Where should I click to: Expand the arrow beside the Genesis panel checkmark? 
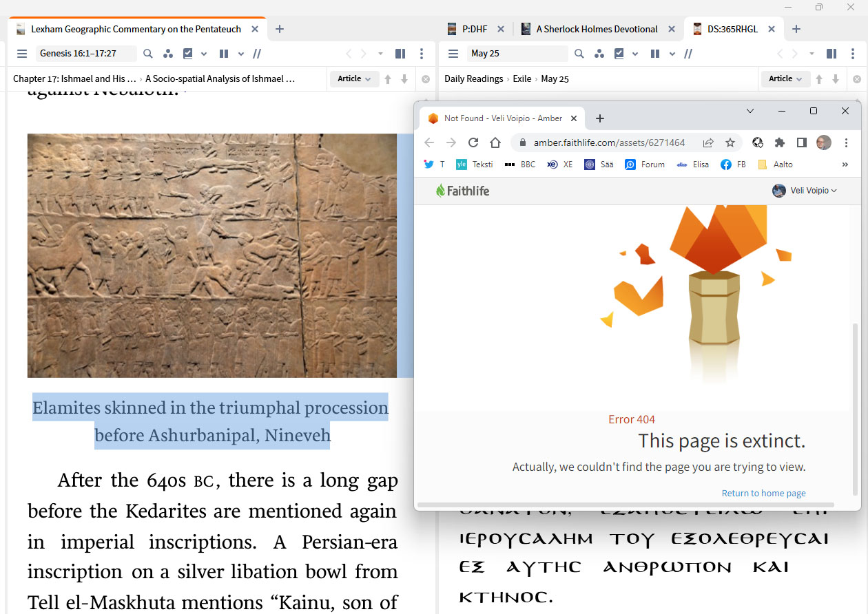pyautogui.click(x=204, y=54)
